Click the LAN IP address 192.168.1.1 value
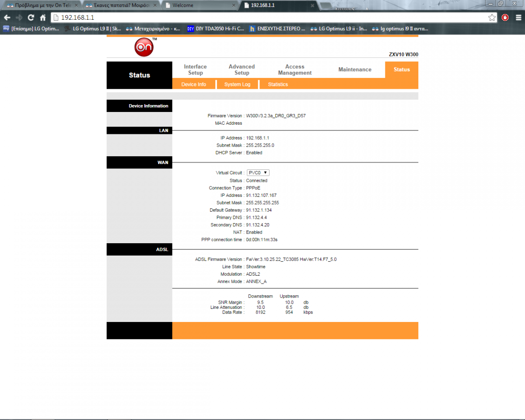The height and width of the screenshot is (420, 525). (x=257, y=138)
